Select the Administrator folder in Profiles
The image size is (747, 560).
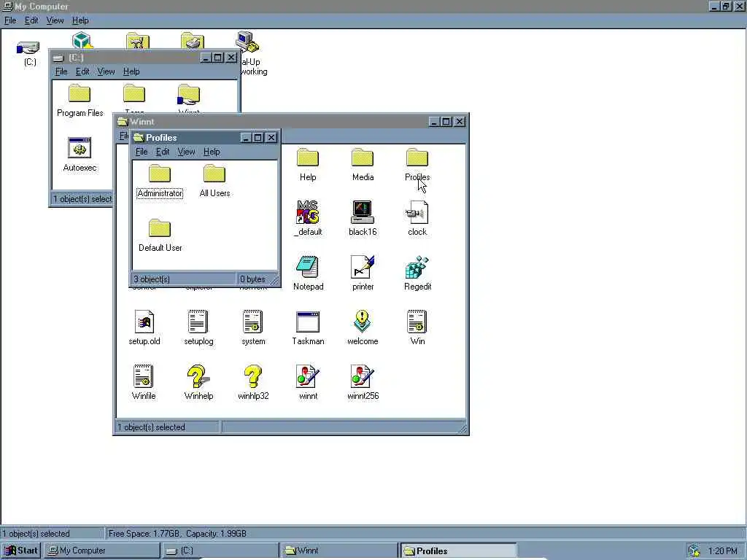click(159, 181)
